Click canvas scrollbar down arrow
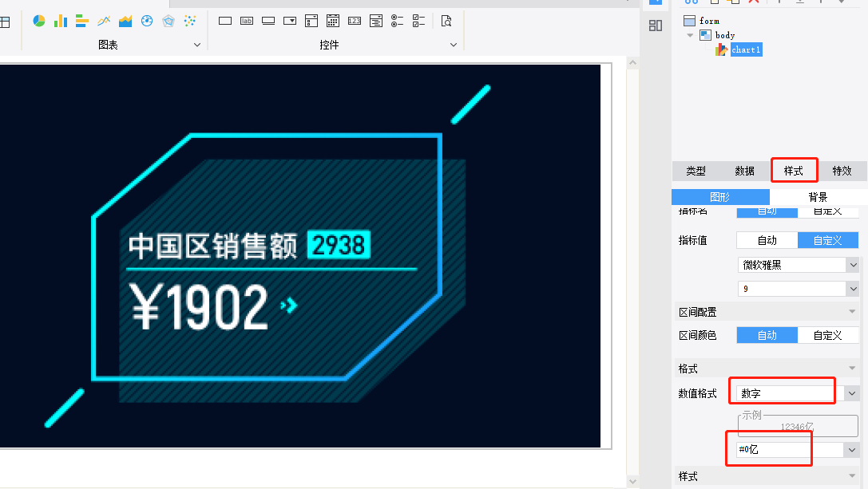Viewport: 868px width, 489px height. coord(632,481)
